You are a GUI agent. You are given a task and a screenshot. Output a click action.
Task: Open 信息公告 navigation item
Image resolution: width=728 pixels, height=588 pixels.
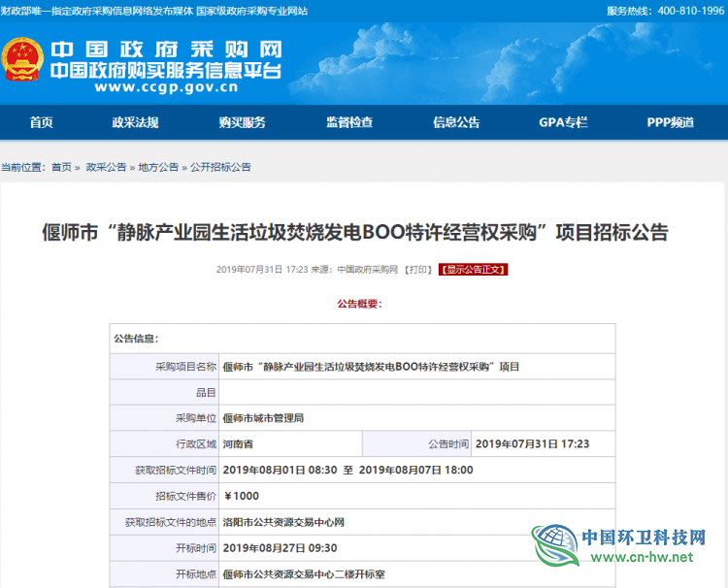pos(456,122)
